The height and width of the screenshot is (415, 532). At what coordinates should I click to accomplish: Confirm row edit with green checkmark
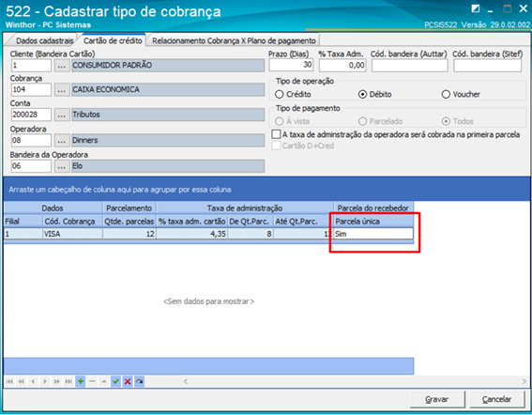[115, 382]
